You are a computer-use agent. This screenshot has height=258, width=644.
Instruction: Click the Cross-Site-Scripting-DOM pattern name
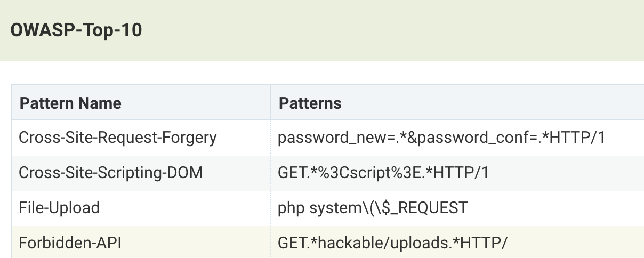click(111, 173)
